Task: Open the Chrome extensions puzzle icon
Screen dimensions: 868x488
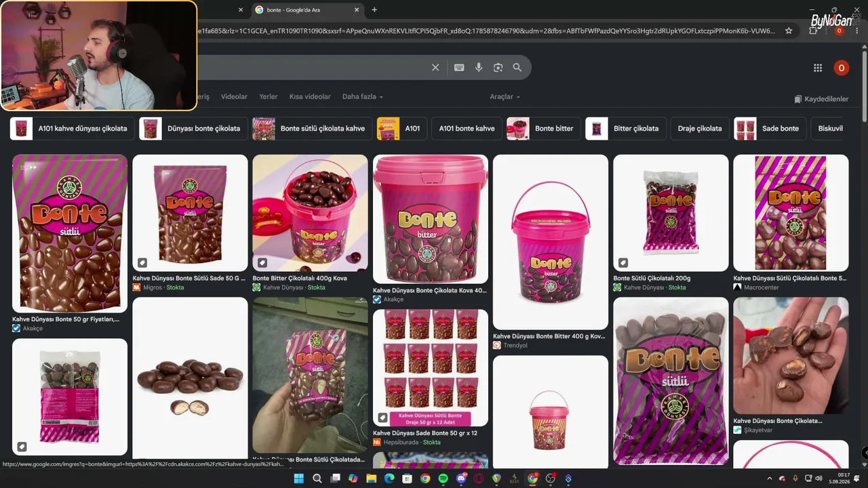Action: (x=814, y=30)
